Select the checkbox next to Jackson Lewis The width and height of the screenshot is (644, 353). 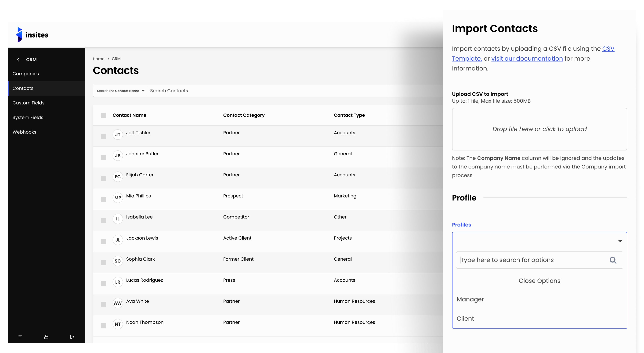point(103,241)
